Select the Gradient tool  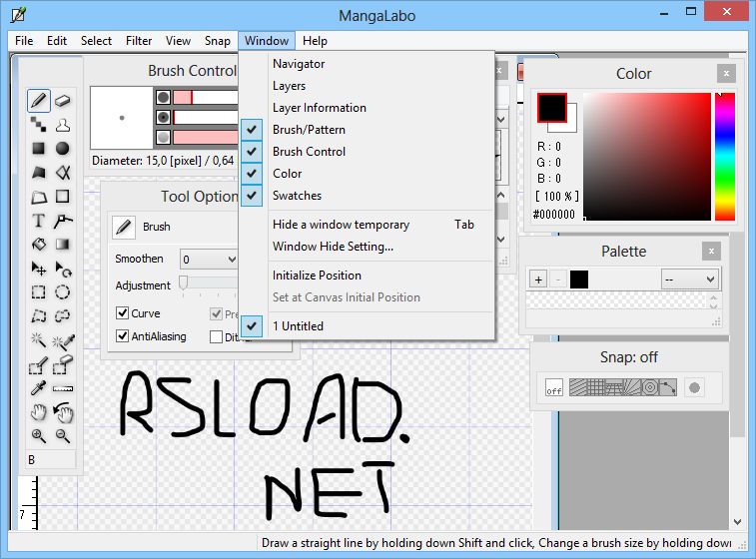[62, 245]
